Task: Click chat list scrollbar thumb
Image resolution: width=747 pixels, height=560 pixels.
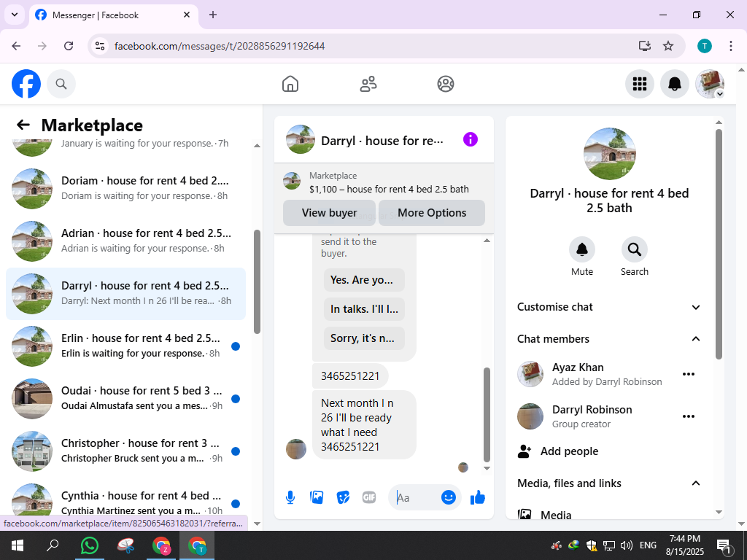Action: tap(257, 282)
